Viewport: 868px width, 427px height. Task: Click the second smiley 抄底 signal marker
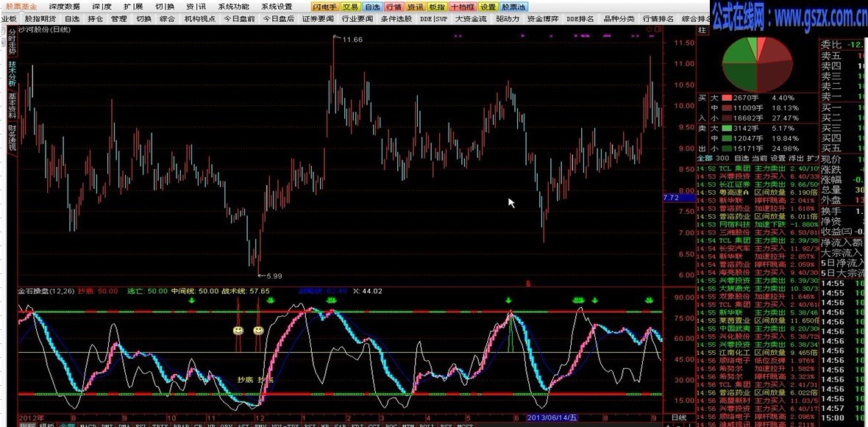pyautogui.click(x=258, y=330)
